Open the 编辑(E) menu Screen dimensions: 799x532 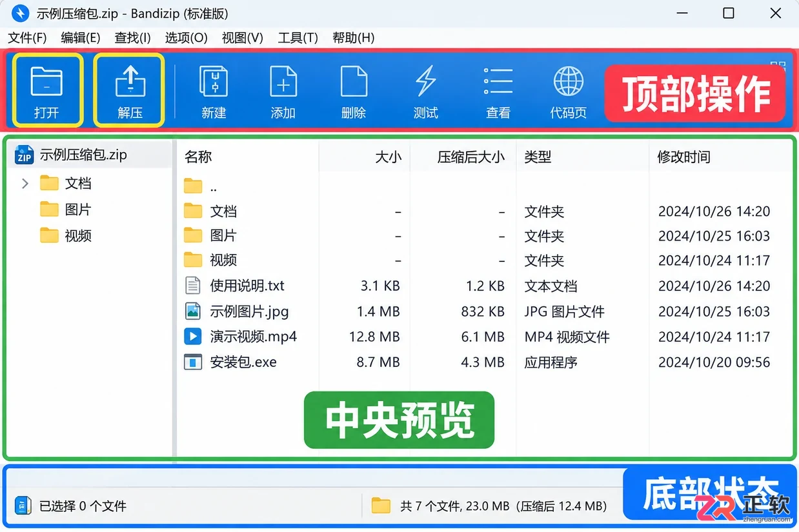[x=81, y=38]
